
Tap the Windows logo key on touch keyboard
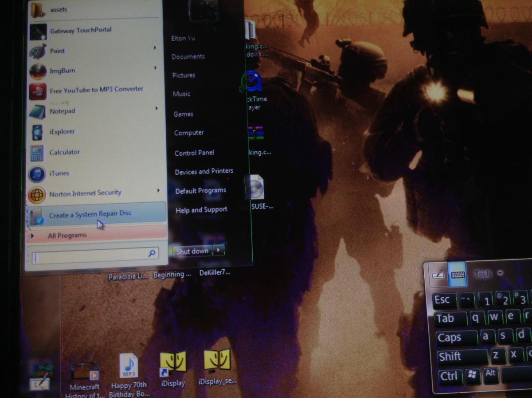click(473, 376)
